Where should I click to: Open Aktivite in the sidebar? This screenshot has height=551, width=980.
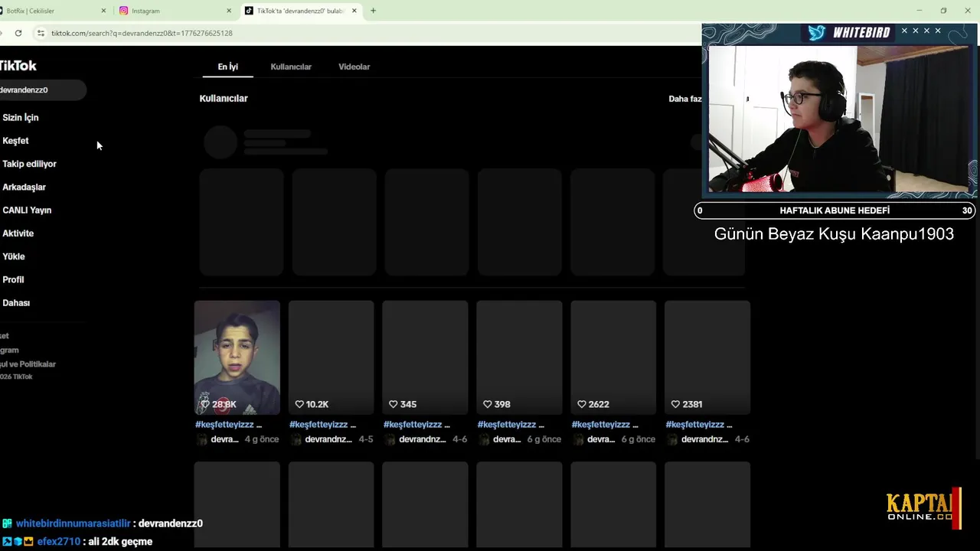tap(18, 233)
